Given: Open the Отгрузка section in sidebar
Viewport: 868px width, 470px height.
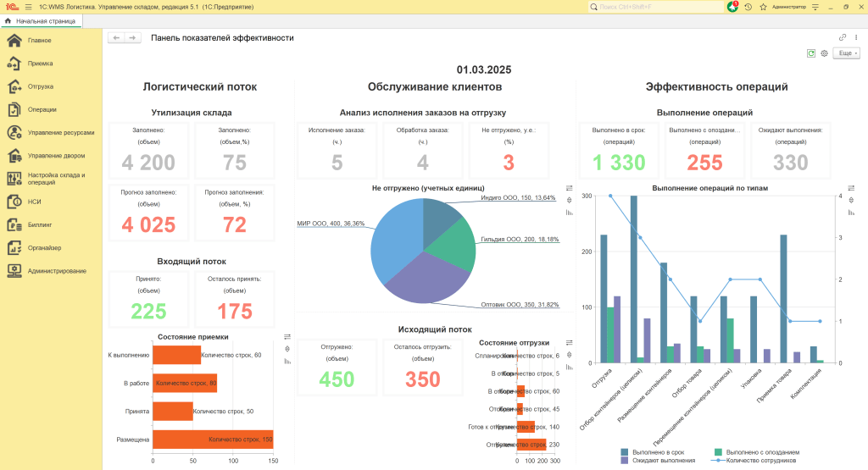Looking at the screenshot, I should [x=40, y=86].
